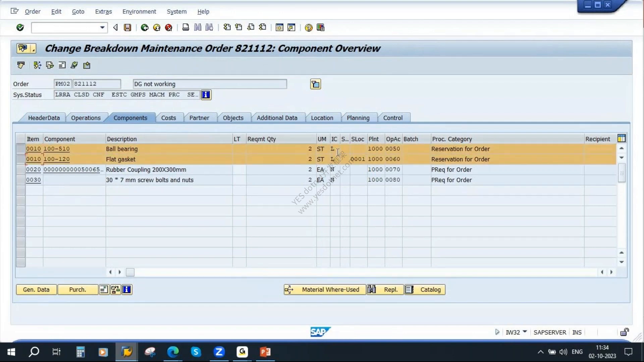Viewport: 644px width, 362px height.
Task: Click the Print icon in toolbar
Action: (185, 27)
